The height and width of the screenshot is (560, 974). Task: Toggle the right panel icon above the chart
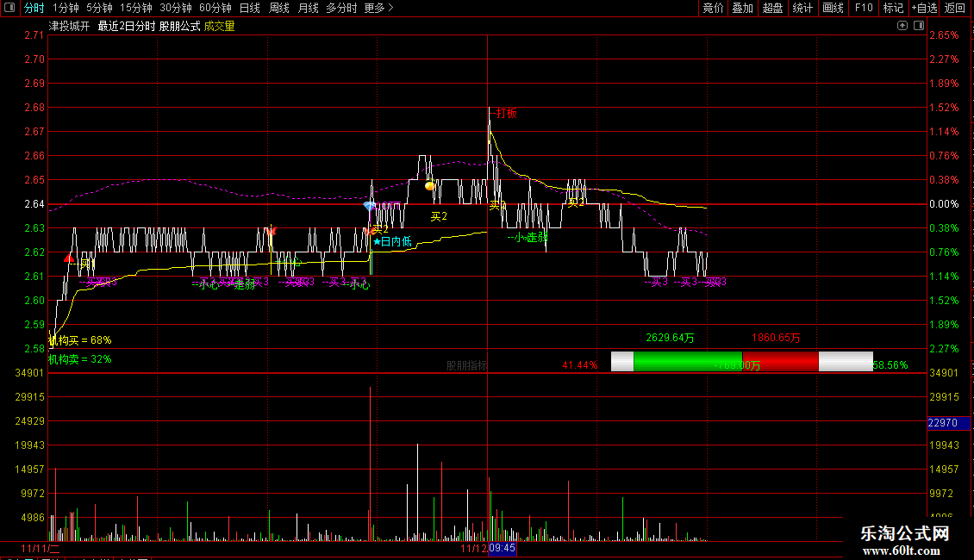click(x=919, y=26)
